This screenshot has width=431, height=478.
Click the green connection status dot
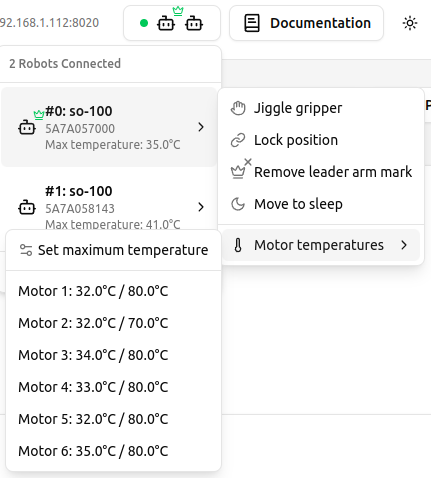coord(144,23)
